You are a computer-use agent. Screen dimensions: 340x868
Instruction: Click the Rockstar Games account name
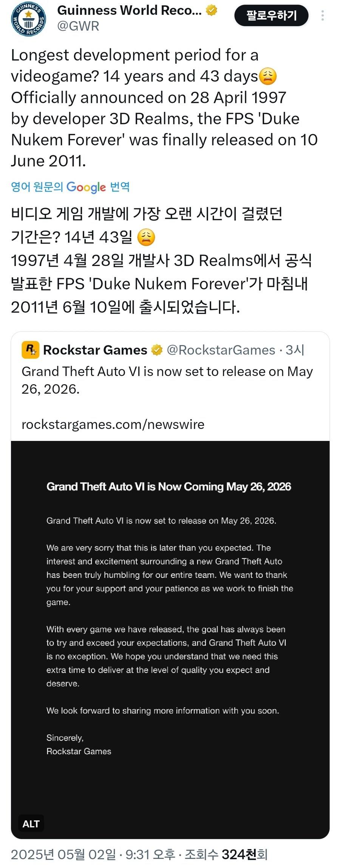(95, 350)
